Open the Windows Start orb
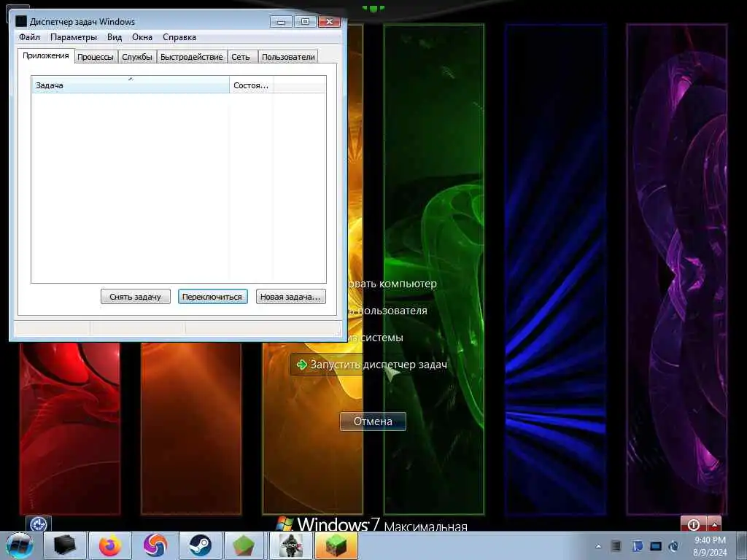747x560 pixels. point(20,545)
